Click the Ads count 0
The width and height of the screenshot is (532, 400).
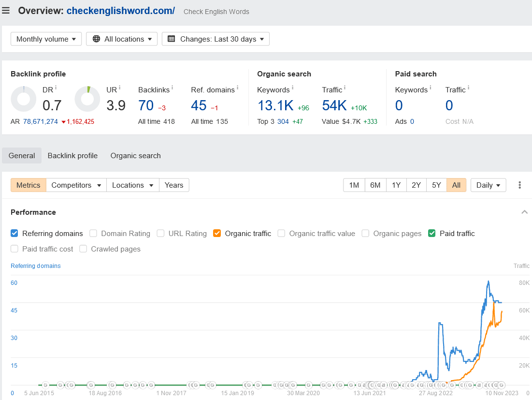pos(412,121)
